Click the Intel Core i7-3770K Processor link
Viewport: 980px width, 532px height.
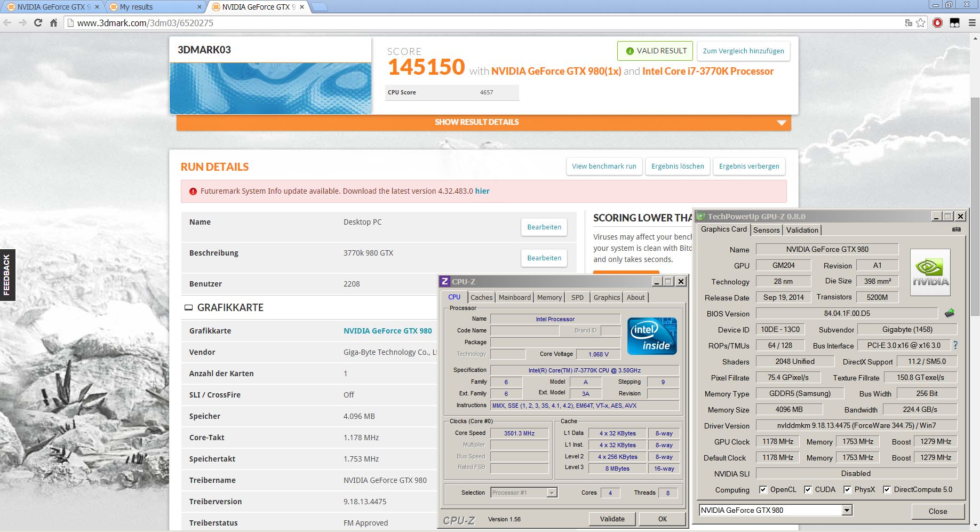point(708,72)
